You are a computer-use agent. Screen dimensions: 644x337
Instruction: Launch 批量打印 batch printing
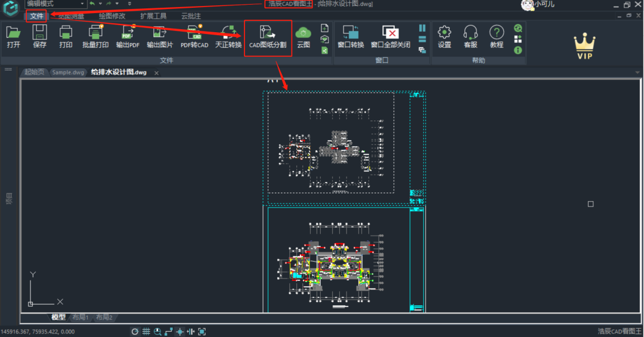click(95, 36)
